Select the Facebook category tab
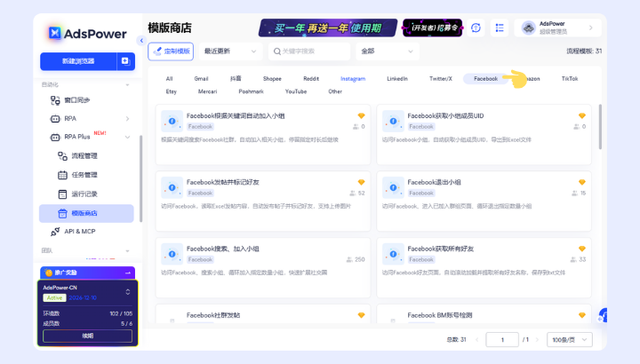 (x=485, y=79)
